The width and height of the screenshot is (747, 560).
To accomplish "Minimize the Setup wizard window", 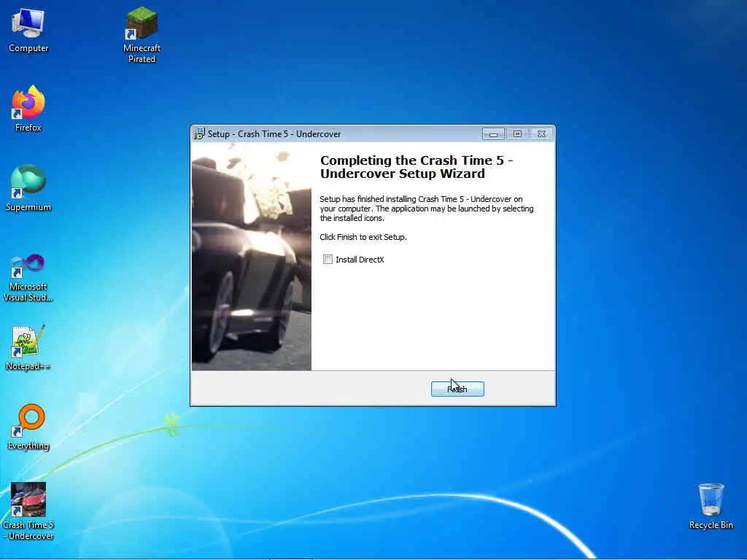I will point(493,134).
